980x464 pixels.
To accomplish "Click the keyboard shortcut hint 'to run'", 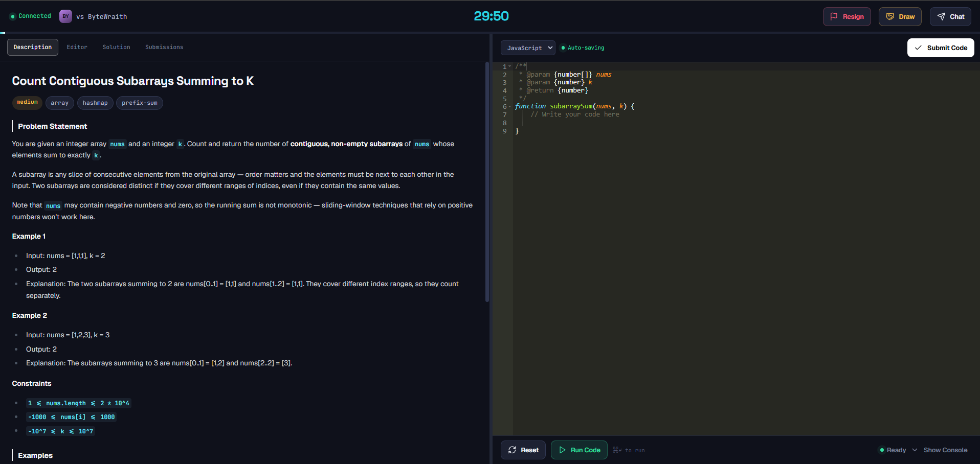I will tap(629, 450).
